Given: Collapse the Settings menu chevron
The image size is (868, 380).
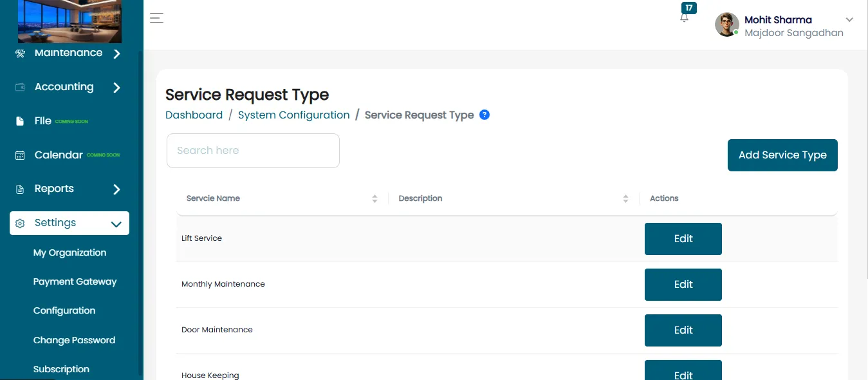Looking at the screenshot, I should click(x=116, y=224).
